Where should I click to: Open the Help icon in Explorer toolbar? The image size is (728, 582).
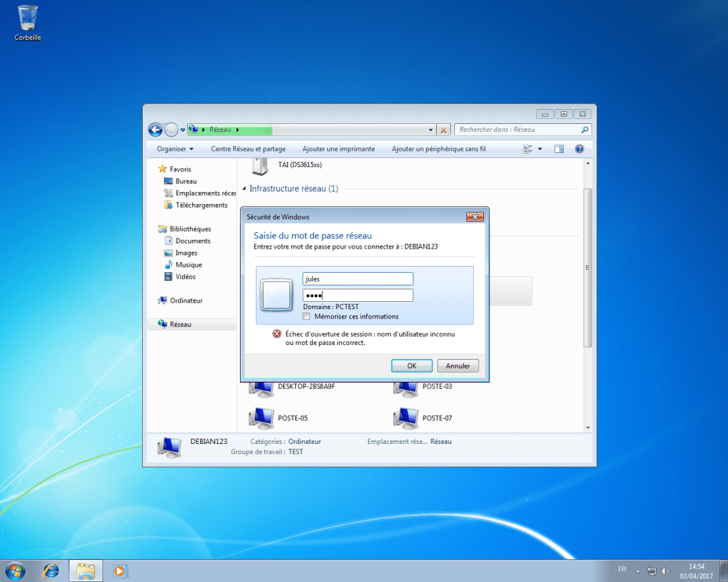pyautogui.click(x=579, y=149)
